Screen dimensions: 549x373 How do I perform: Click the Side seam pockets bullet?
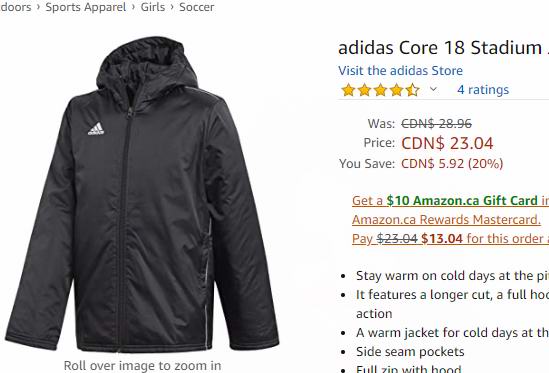pyautogui.click(x=410, y=352)
